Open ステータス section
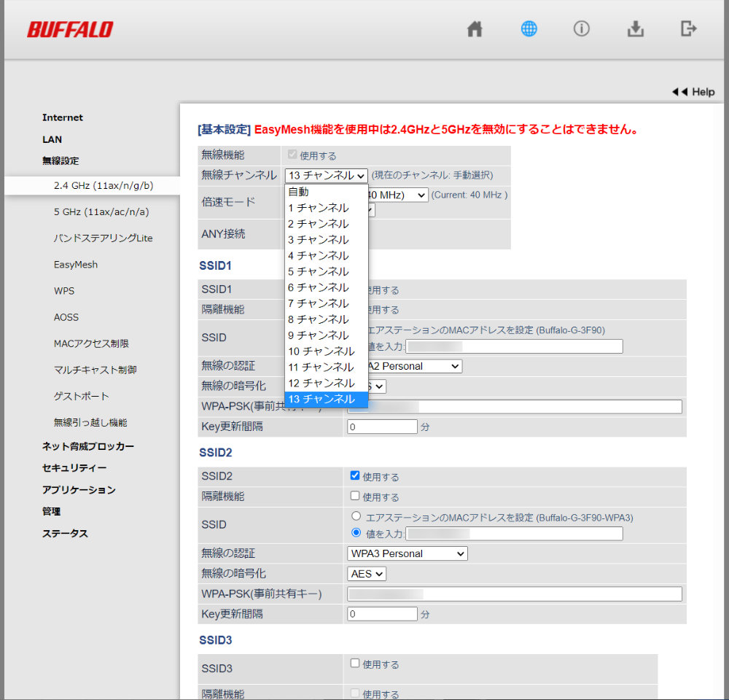Viewport: 729px width, 700px height. [x=65, y=534]
